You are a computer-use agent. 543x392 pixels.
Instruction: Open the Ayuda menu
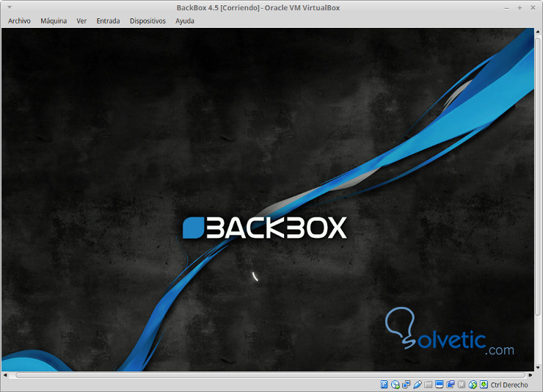coord(185,21)
